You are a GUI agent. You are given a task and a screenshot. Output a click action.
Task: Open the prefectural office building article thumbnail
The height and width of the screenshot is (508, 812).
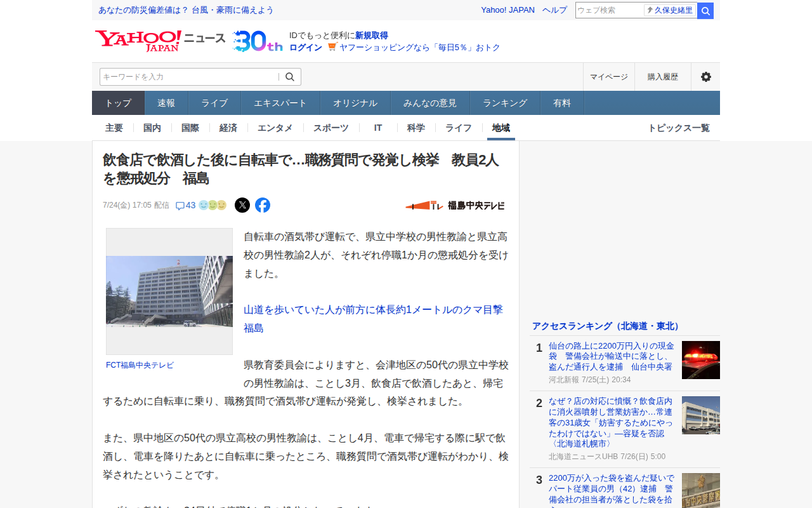169,291
